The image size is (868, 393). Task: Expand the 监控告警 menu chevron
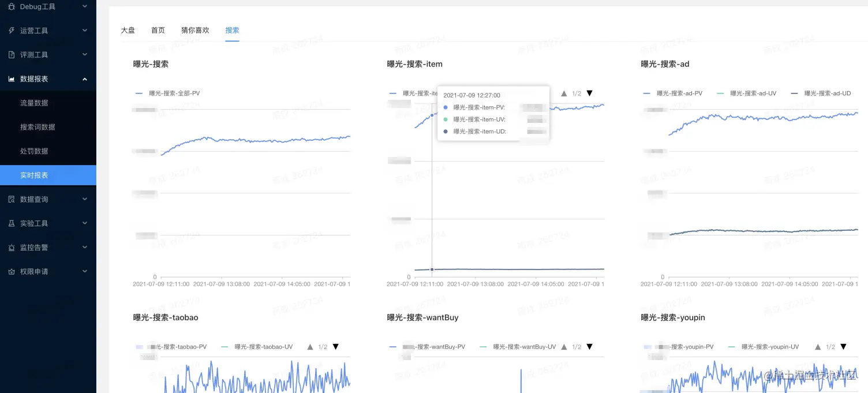(85, 248)
